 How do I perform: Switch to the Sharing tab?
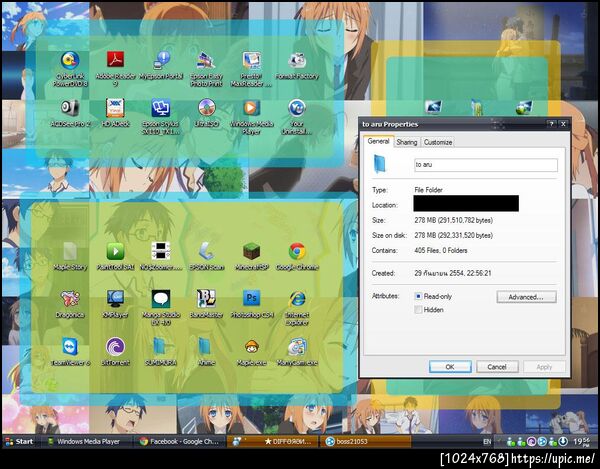coord(407,142)
